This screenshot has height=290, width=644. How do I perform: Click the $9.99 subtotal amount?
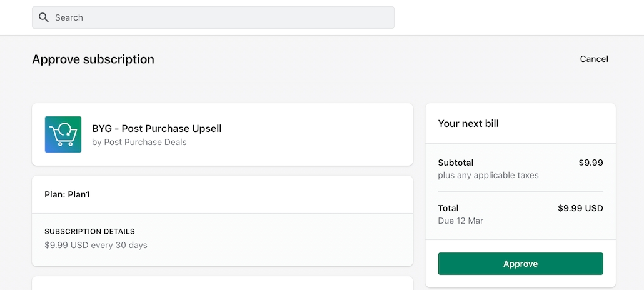(x=590, y=162)
